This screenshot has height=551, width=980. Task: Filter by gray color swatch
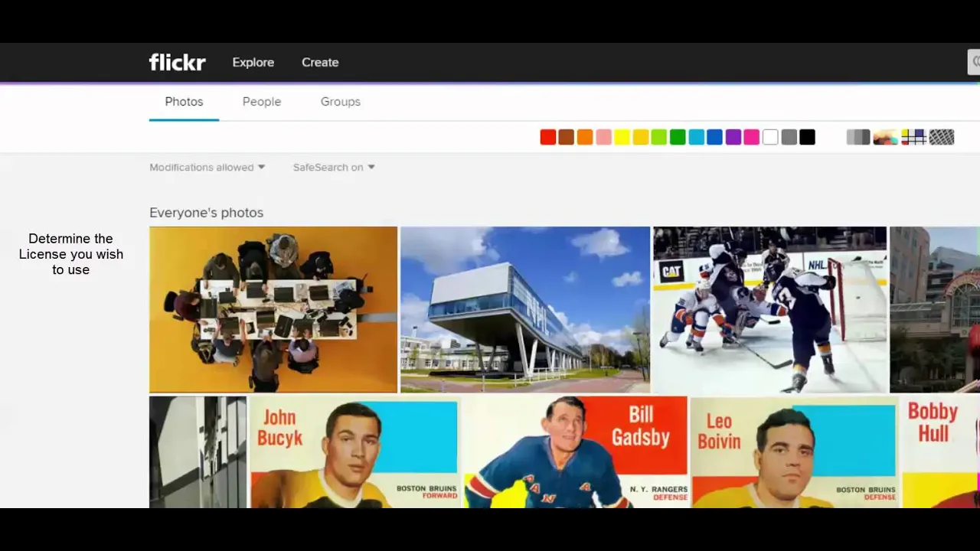pyautogui.click(x=789, y=137)
